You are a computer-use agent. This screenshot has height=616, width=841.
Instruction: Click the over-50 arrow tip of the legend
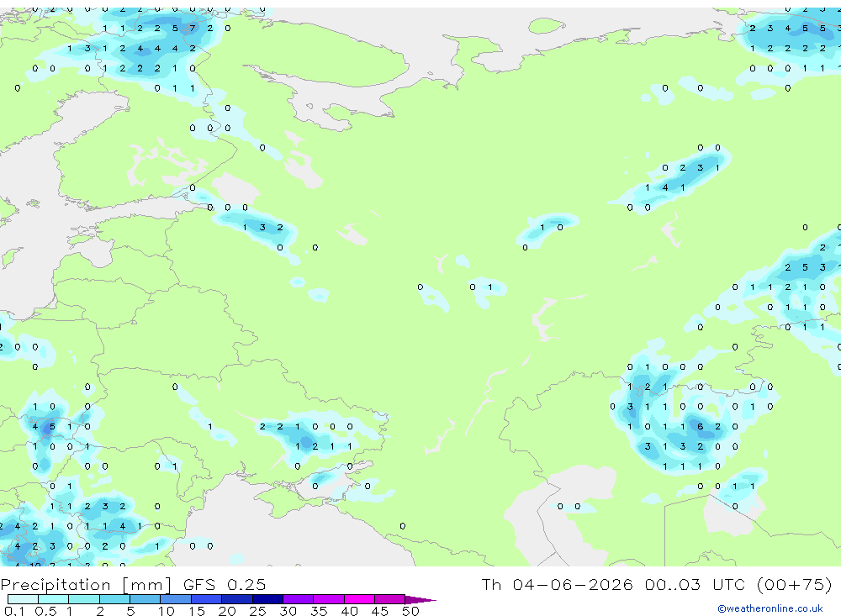tap(420, 599)
